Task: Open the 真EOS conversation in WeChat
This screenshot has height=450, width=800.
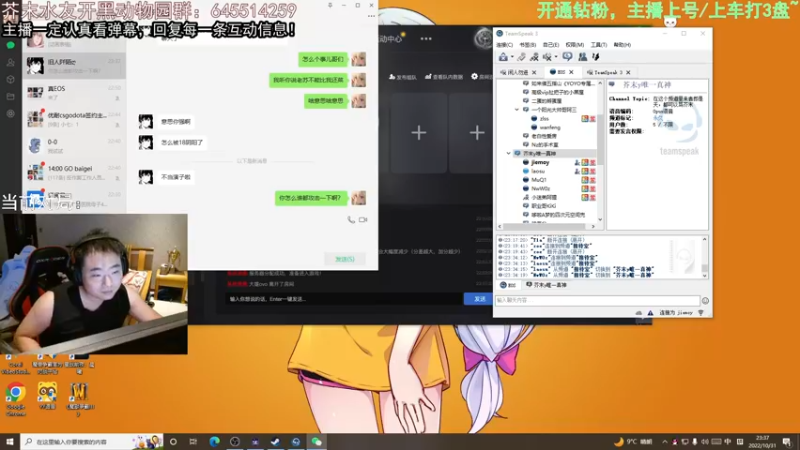Action: pos(74,92)
